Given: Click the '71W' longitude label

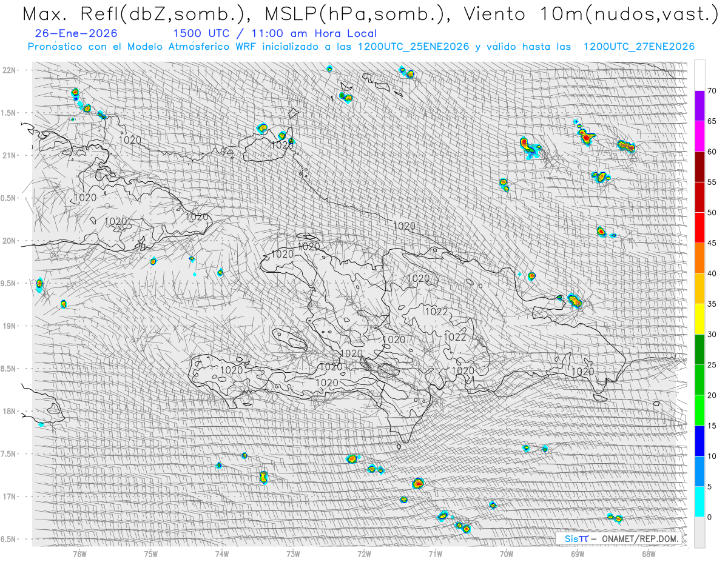Looking at the screenshot, I should click(x=435, y=554).
